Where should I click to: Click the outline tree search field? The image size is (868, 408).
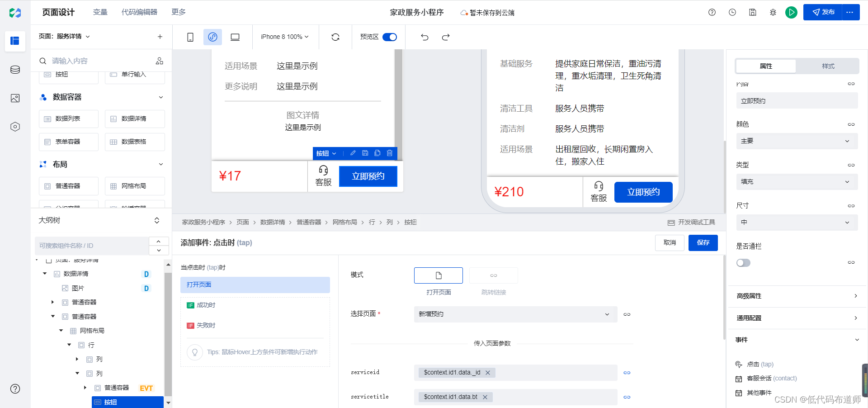92,246
